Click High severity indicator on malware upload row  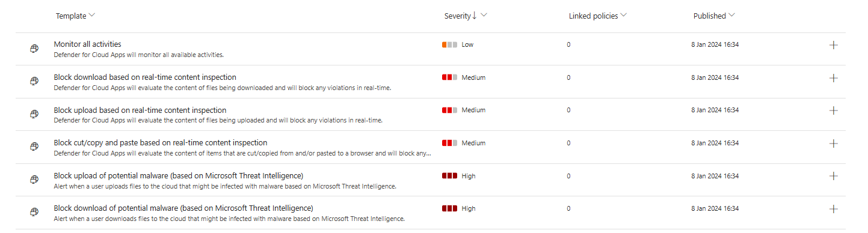click(449, 176)
